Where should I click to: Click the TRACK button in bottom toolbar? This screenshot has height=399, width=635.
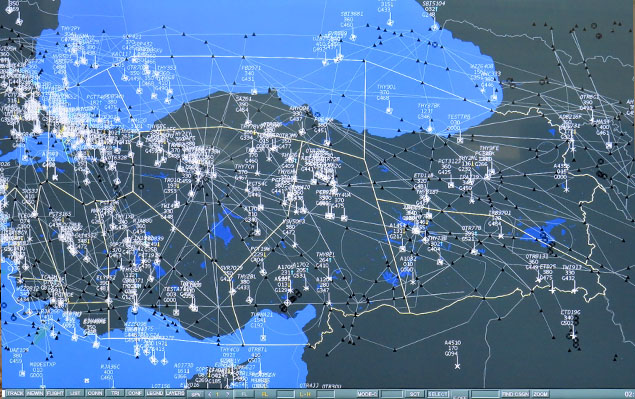click(15, 393)
